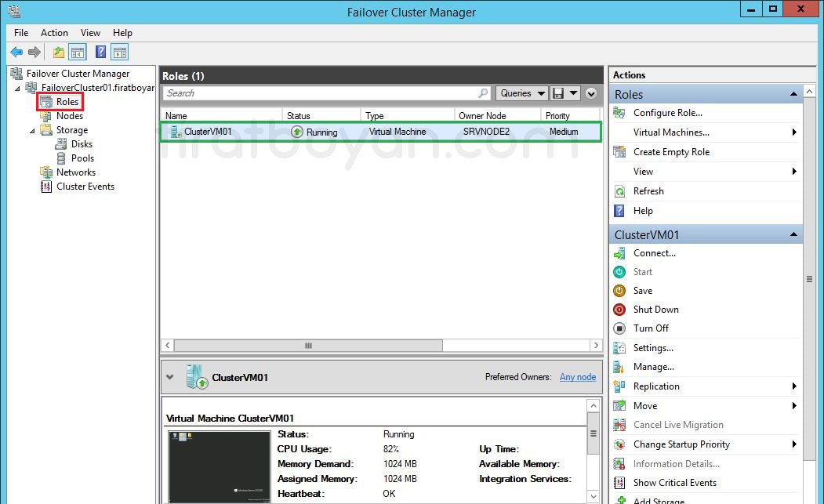
Task: Click the Manage action
Action: click(x=653, y=367)
